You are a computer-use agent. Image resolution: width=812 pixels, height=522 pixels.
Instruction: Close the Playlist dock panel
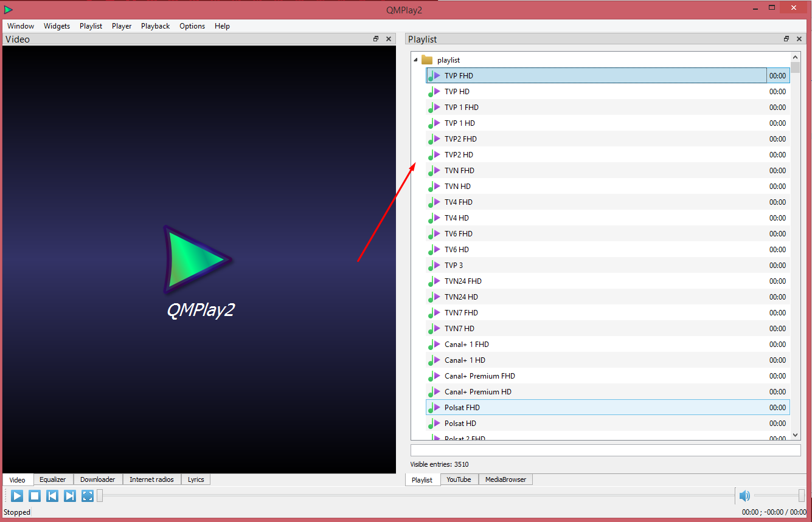799,39
